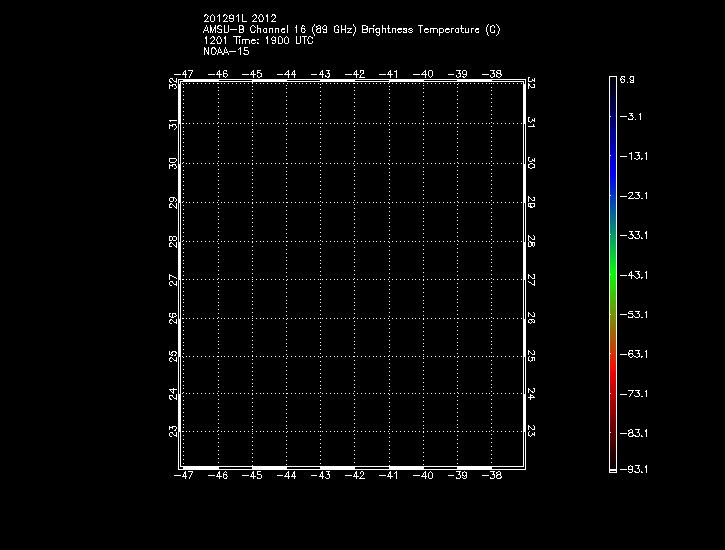Click the 29 latitude label on right axis
725x550 pixels.
pos(531,201)
